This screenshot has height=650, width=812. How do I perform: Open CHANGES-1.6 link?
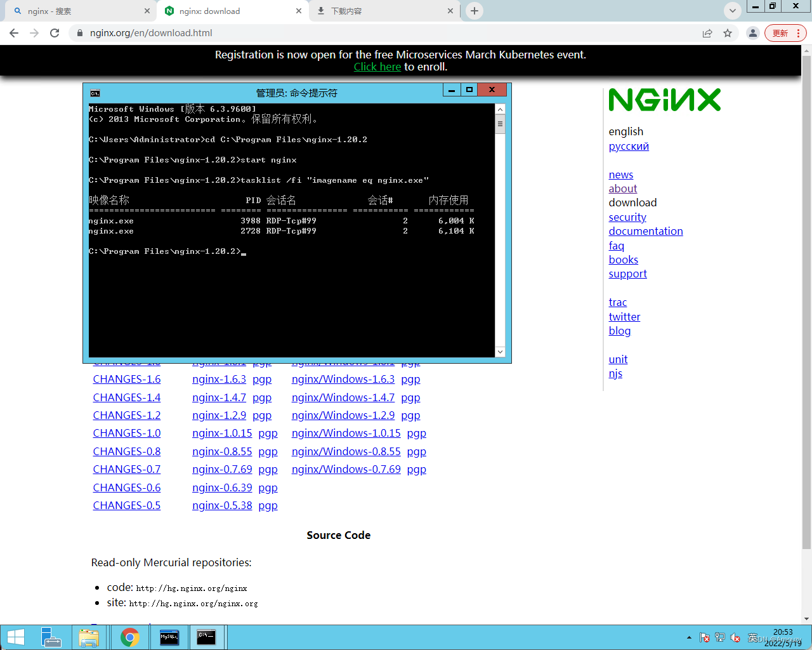127,379
